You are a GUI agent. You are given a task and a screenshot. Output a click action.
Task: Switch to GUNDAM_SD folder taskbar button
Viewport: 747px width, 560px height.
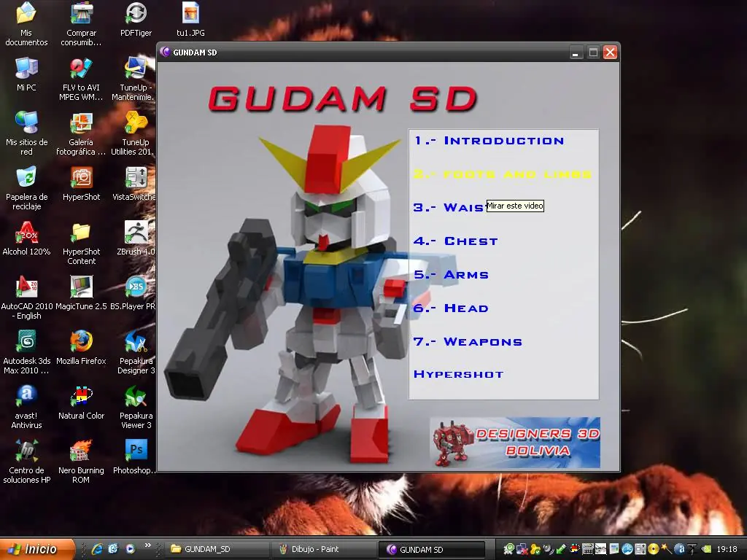pyautogui.click(x=217, y=549)
